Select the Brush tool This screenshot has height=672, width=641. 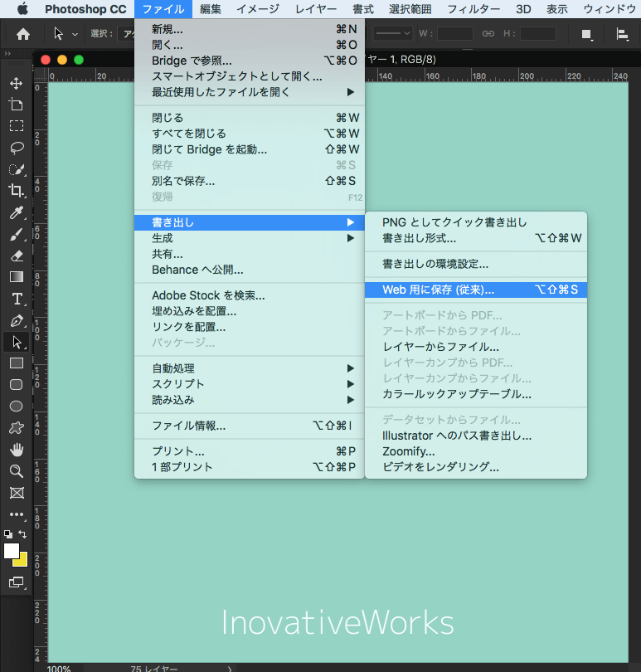pos(17,234)
